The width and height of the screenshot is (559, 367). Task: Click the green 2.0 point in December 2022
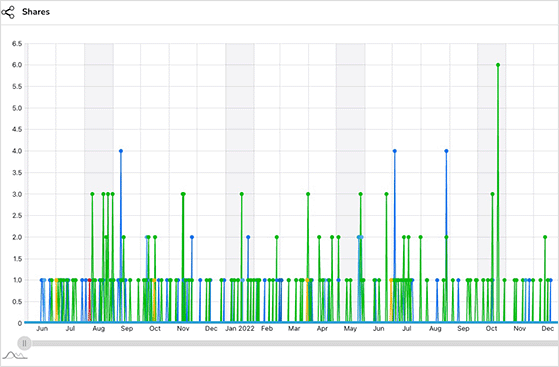click(x=545, y=237)
